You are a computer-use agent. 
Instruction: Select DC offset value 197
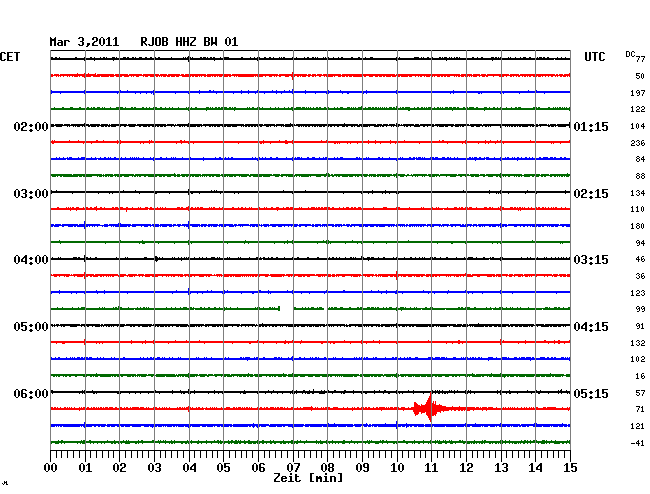638,93
